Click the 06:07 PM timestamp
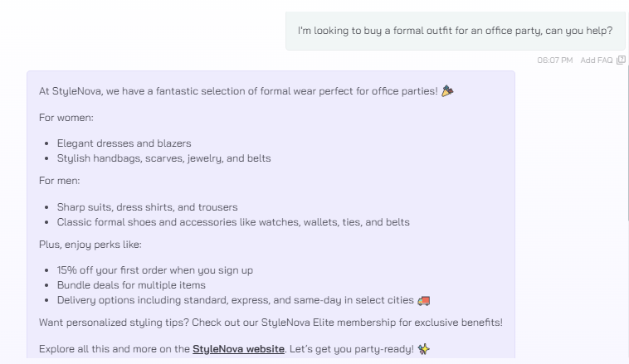 [x=555, y=61]
